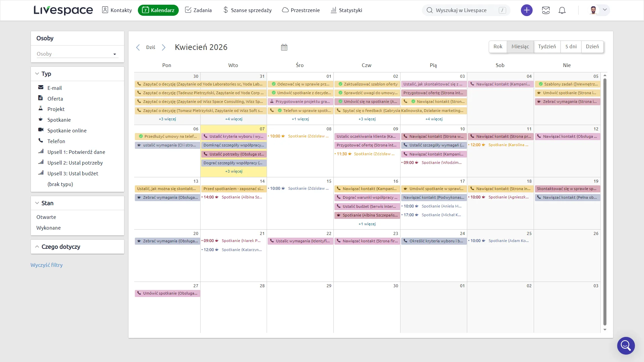This screenshot has width=644, height=362.
Task: Switch to the Kontakty section
Action: coord(117,10)
